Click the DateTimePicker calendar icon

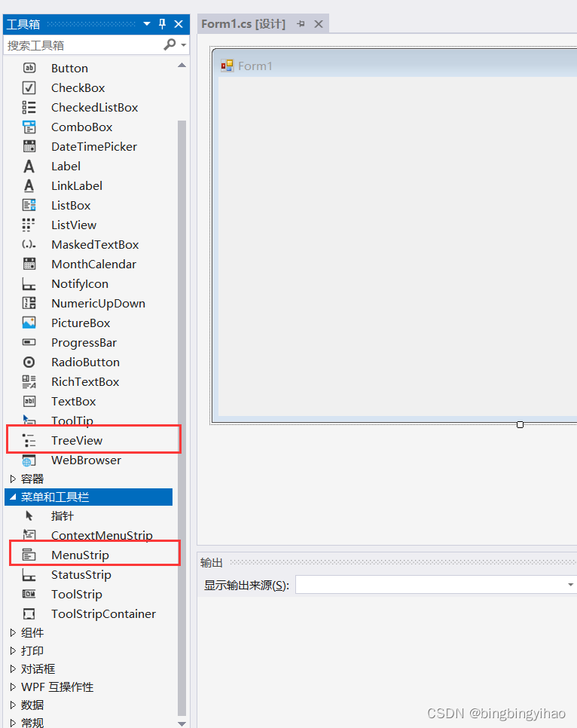(x=29, y=146)
